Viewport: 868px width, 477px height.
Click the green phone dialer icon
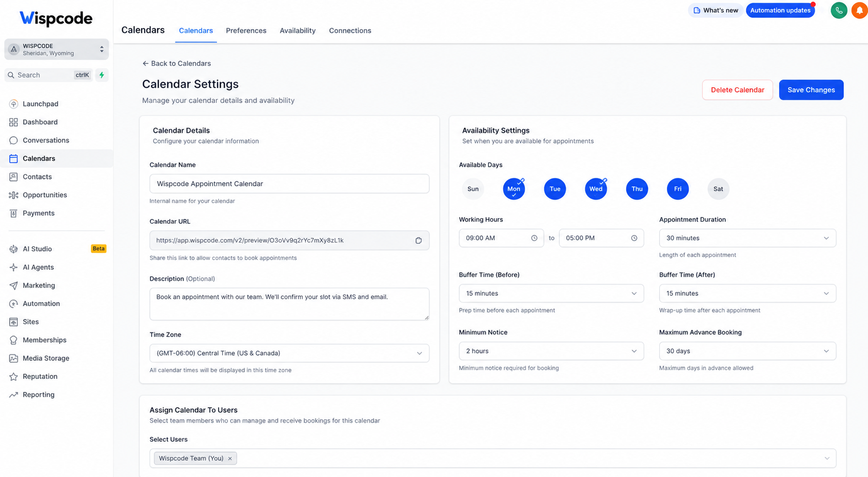tap(839, 10)
